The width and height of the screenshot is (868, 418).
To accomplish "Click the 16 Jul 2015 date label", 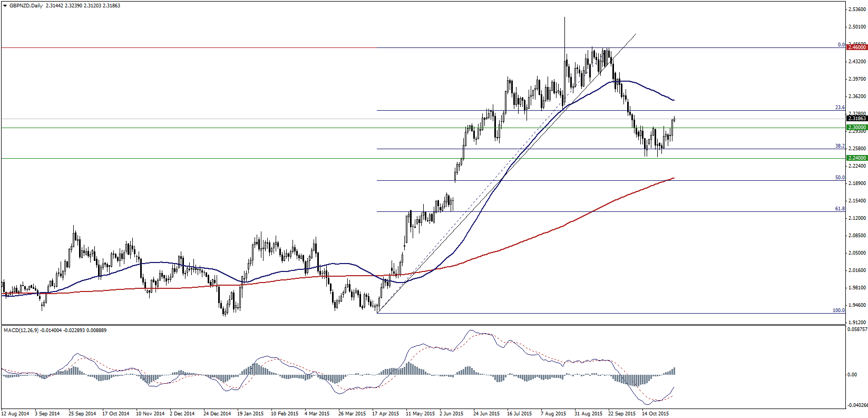I will pos(520,414).
